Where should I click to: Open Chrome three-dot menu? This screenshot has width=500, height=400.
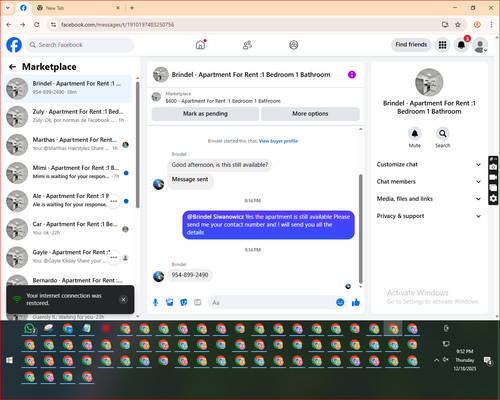491,25
